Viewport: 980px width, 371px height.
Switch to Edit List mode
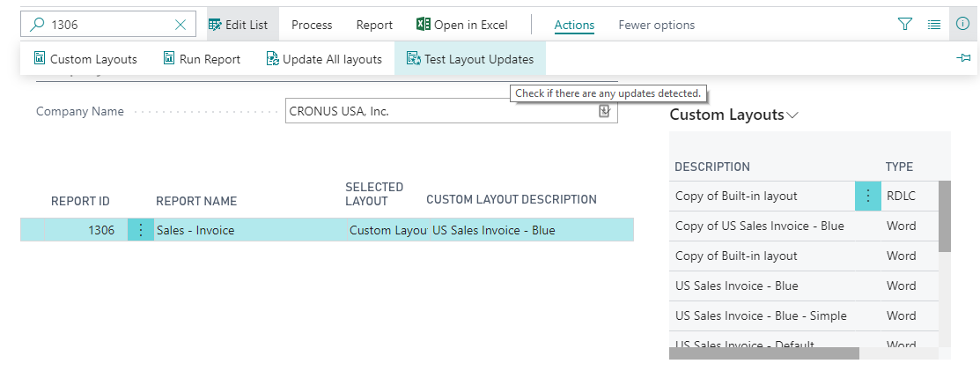tap(238, 25)
